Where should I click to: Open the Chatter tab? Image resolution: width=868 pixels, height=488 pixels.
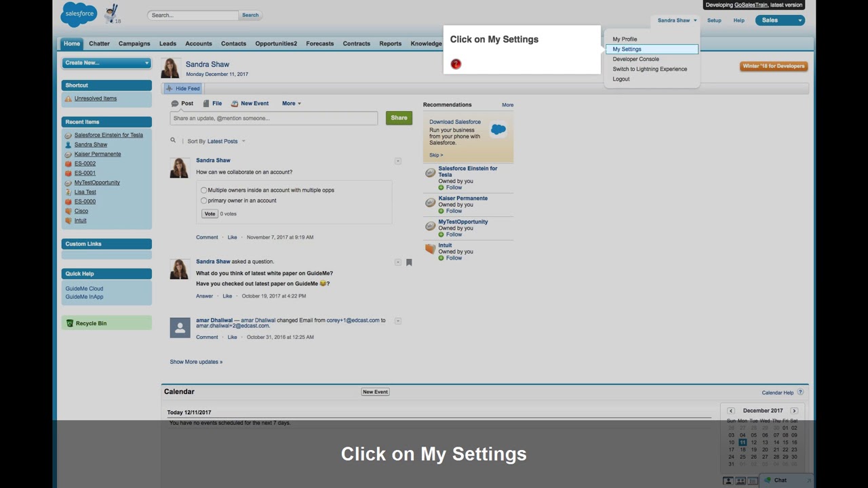[x=99, y=43]
